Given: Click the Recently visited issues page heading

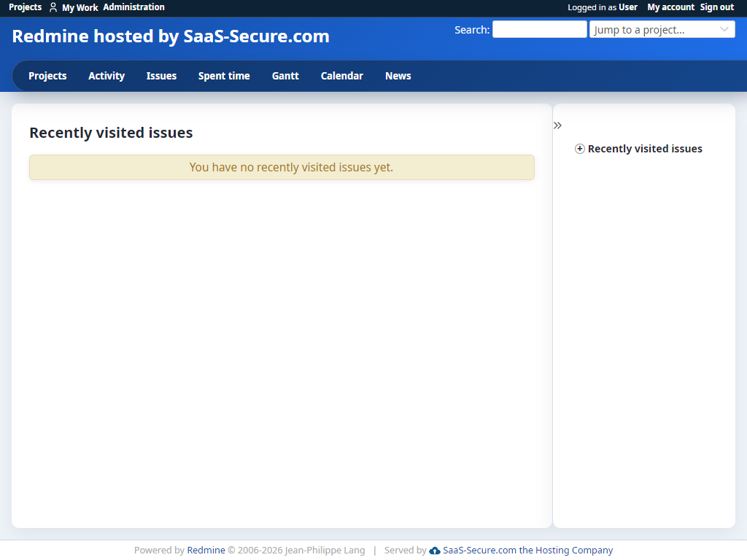Looking at the screenshot, I should [111, 133].
